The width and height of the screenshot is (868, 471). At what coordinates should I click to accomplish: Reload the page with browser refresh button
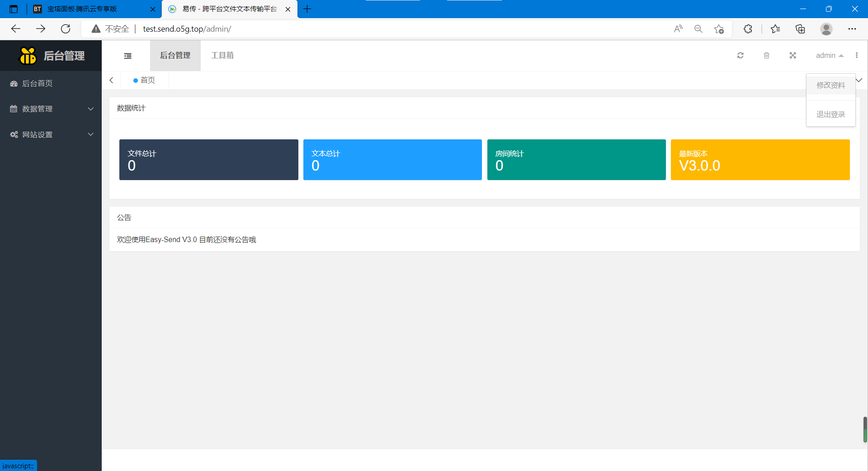[66, 29]
